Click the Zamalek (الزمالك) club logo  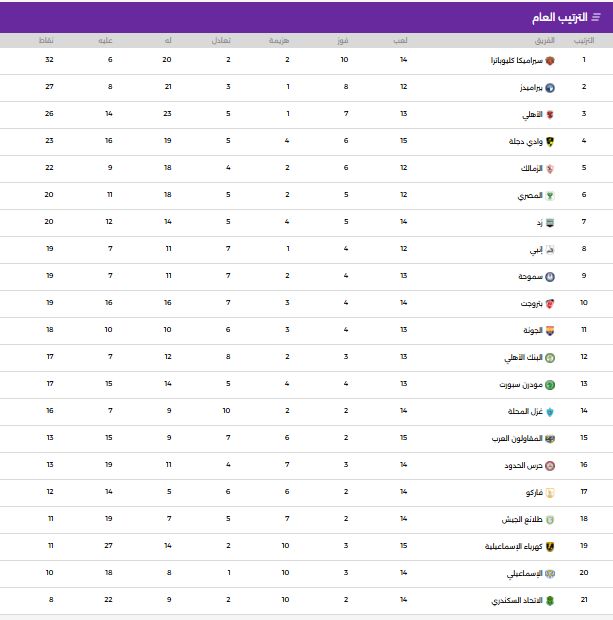549,168
